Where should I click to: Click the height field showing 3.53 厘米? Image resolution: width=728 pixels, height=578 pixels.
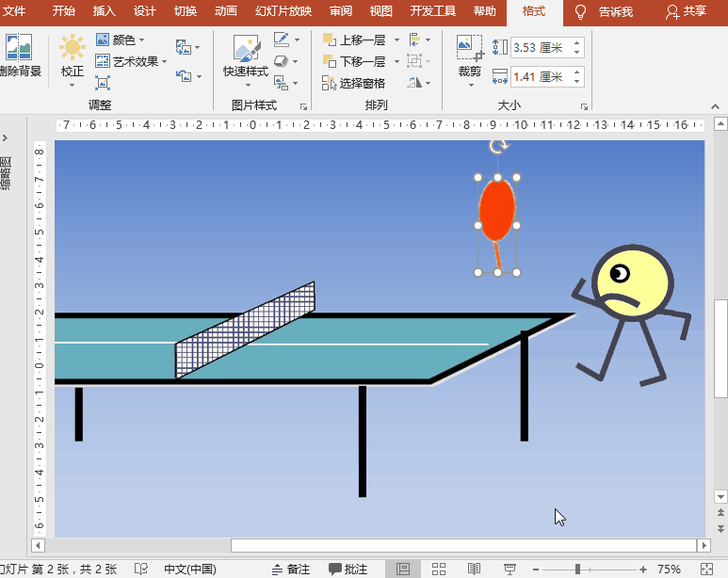click(542, 47)
